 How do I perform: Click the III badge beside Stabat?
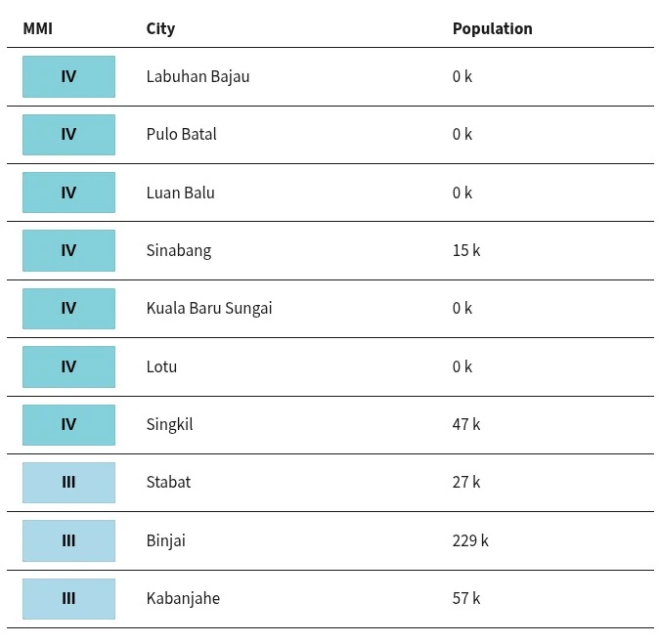tap(69, 483)
